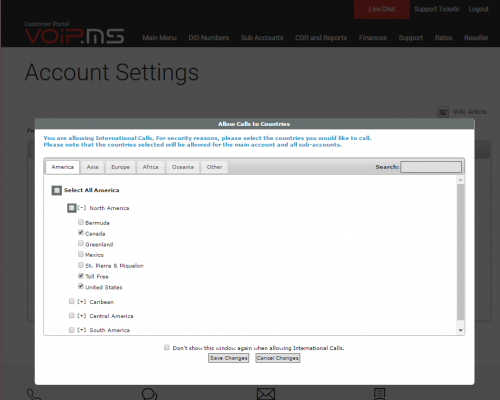
Task: Click the country list scrollbar down arrow
Action: [460, 330]
